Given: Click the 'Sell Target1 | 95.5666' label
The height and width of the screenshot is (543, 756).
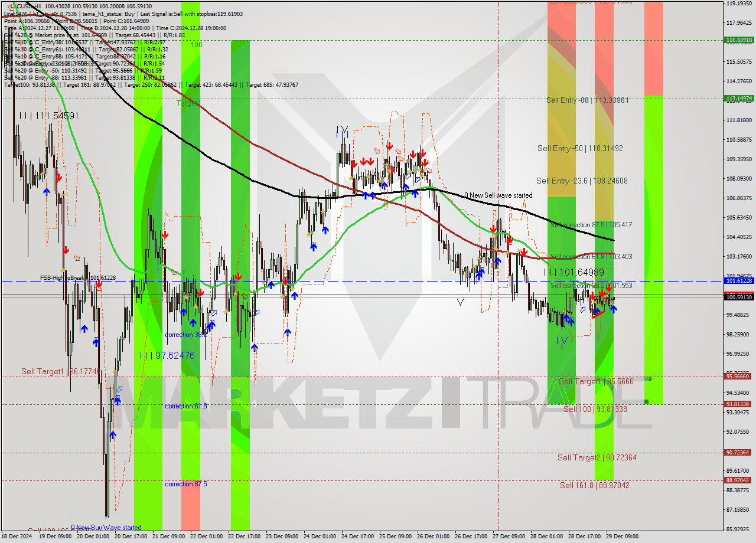Looking at the screenshot, I should pyautogui.click(x=596, y=382).
